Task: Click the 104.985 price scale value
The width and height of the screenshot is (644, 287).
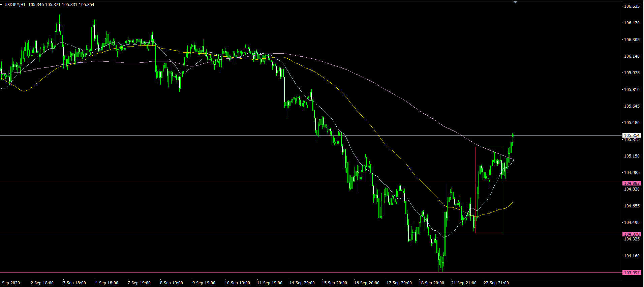Action: (632, 173)
